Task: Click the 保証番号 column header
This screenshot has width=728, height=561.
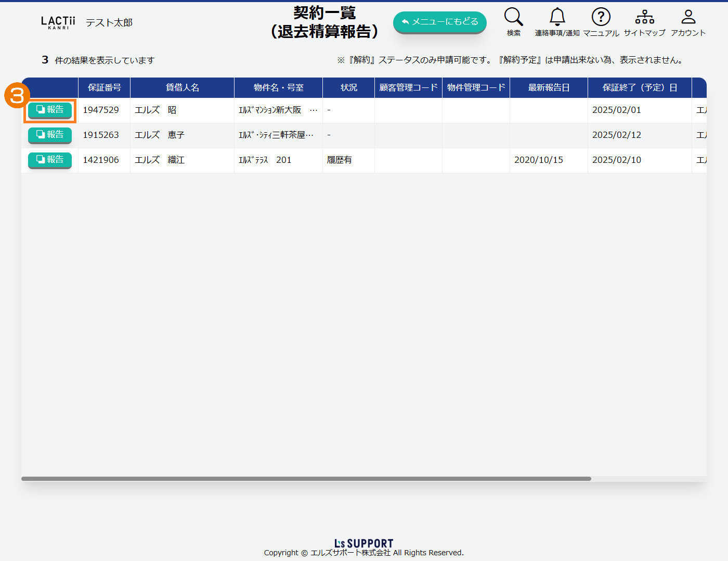Action: (104, 87)
